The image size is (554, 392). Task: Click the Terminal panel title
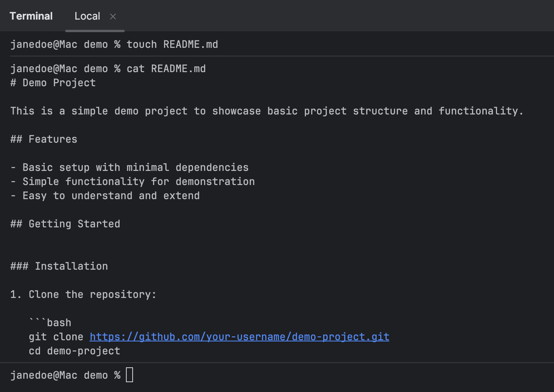pyautogui.click(x=31, y=16)
